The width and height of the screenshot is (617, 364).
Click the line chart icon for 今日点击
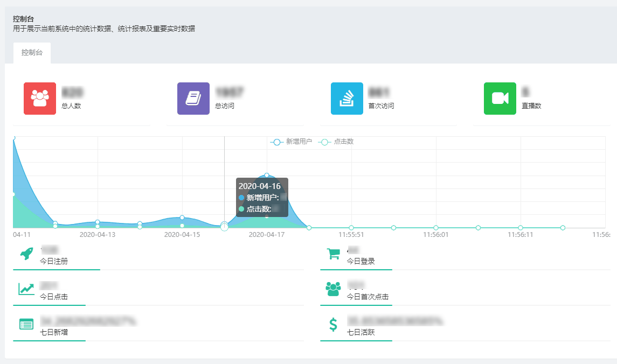click(26, 289)
